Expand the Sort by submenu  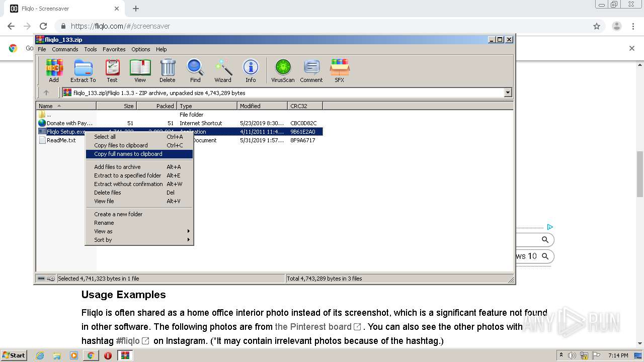[x=139, y=240]
